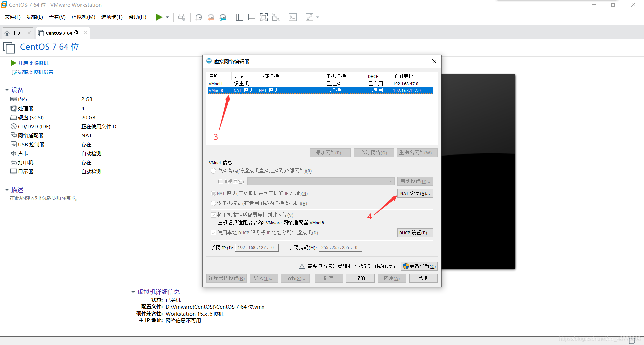The image size is (644, 345).
Task: Click the 取消 button
Action: [x=360, y=278]
